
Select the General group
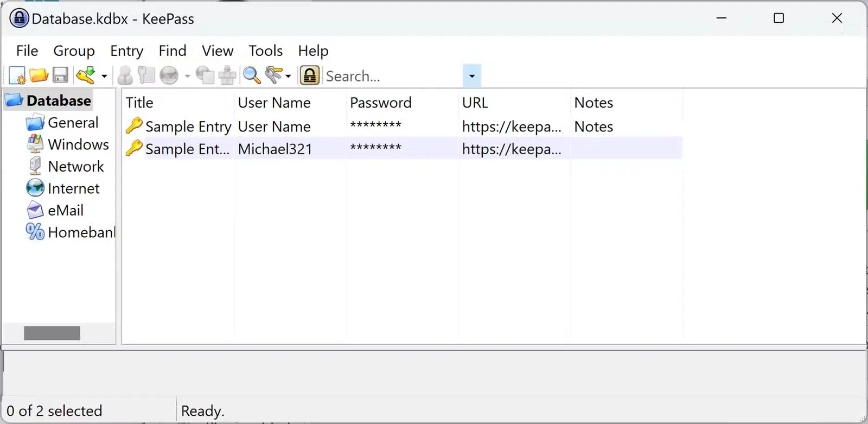pos(73,123)
